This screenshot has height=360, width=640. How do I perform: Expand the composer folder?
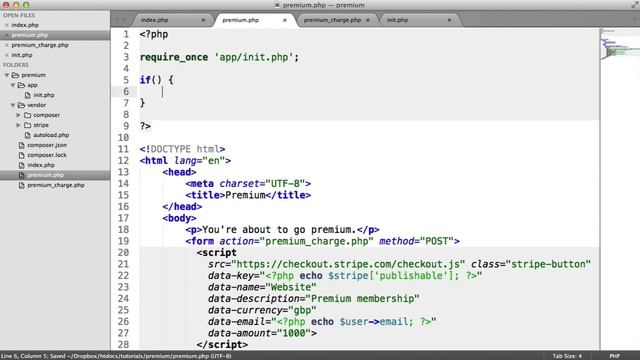point(18,115)
